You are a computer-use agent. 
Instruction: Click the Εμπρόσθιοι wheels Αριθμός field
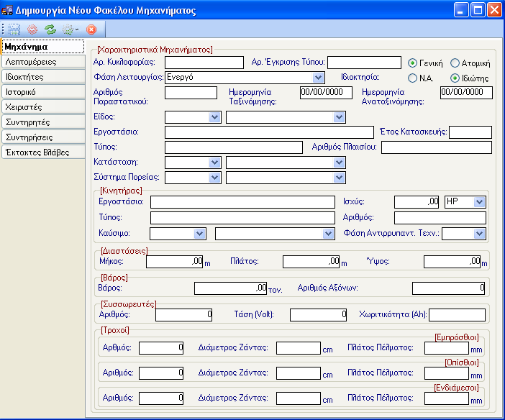tap(161, 348)
